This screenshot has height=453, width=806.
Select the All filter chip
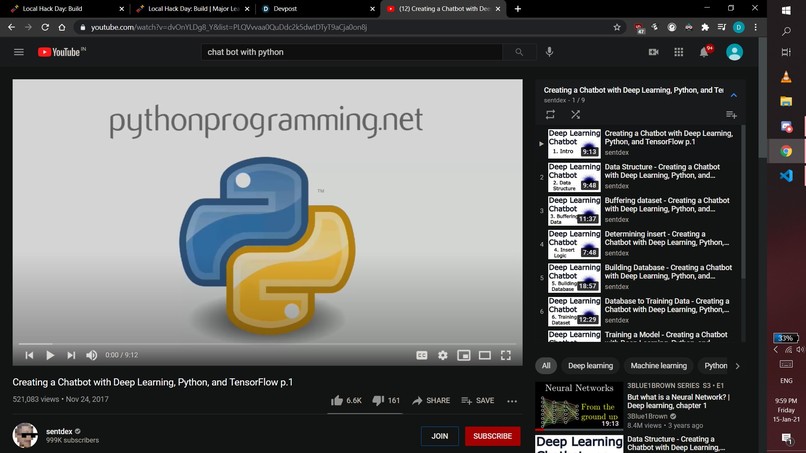click(x=546, y=366)
